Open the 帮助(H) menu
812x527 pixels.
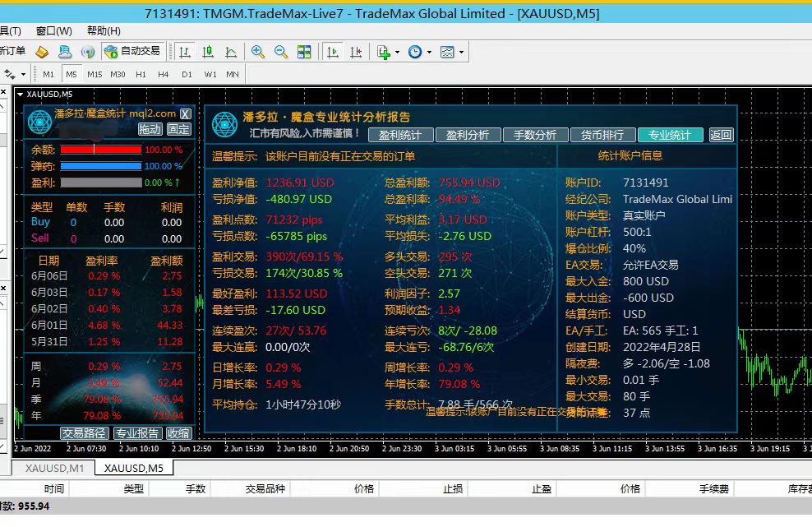click(104, 31)
